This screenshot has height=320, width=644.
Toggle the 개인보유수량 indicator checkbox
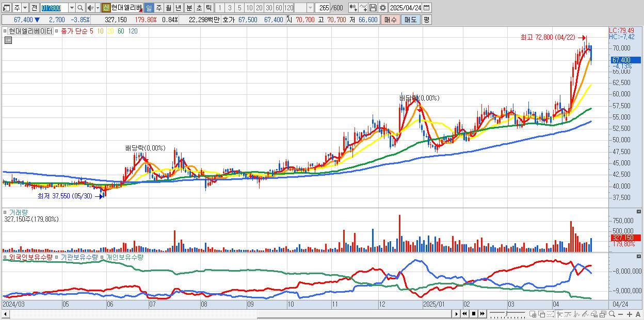tap(102, 257)
